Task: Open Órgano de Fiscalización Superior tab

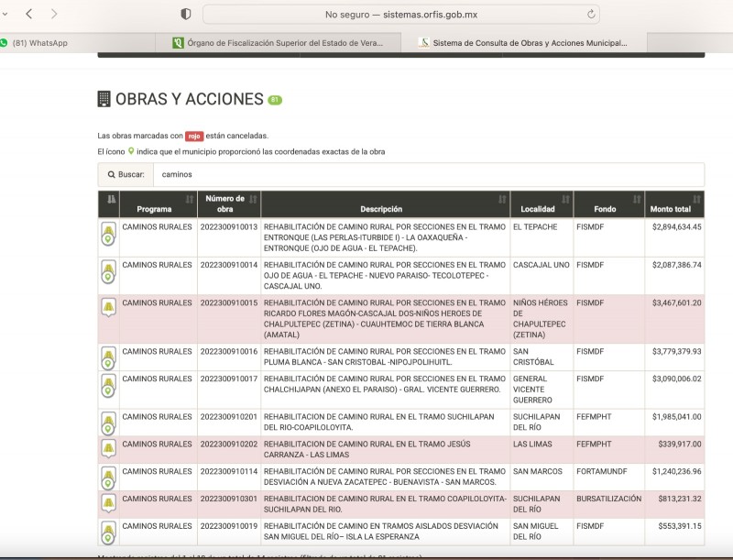Action: point(278,43)
